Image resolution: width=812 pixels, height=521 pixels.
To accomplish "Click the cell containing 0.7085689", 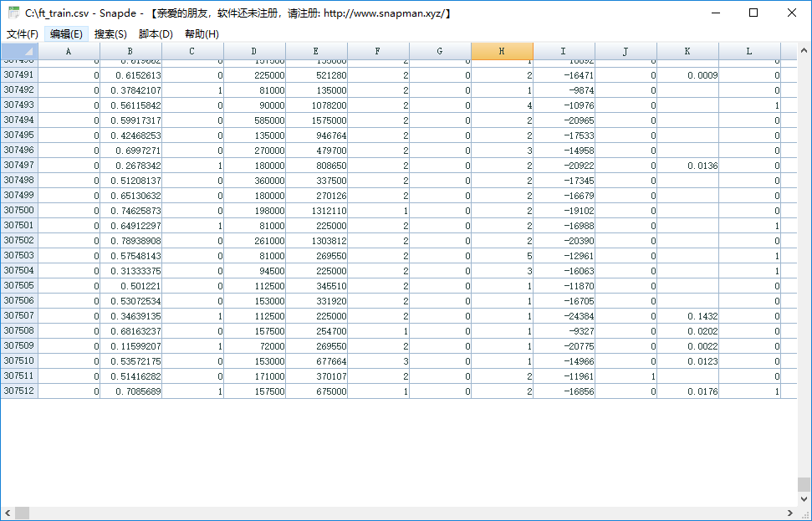I will 130,391.
